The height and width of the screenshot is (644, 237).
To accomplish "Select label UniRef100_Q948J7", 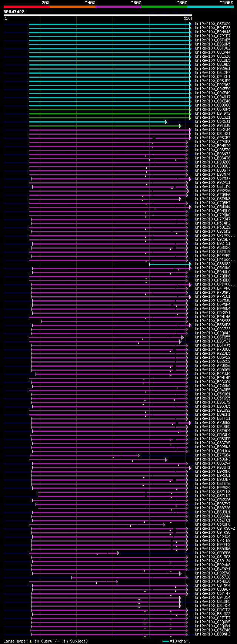I will [x=213, y=97].
